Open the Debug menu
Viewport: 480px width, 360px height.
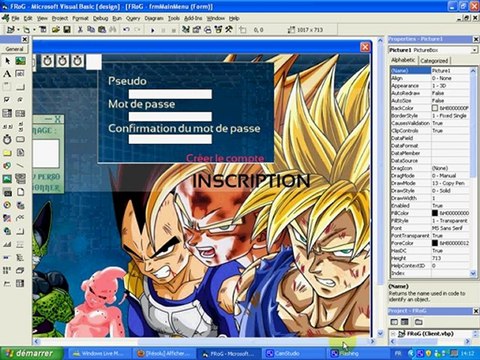pyautogui.click(x=100, y=18)
